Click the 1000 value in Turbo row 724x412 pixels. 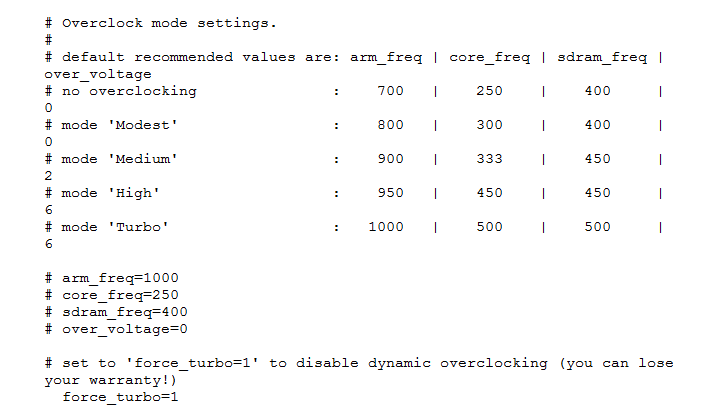pyautogui.click(x=386, y=227)
